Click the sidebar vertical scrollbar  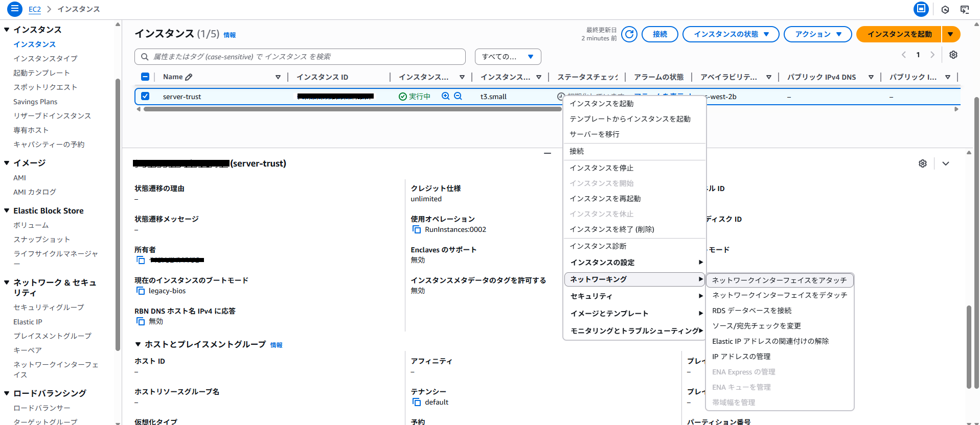tap(118, 215)
